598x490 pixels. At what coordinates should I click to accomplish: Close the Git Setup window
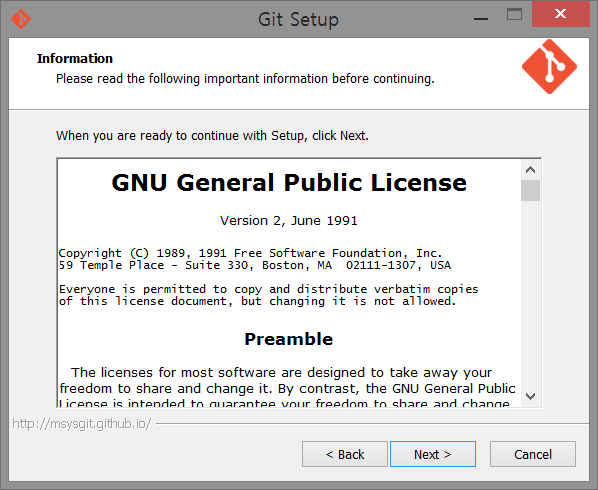pos(561,14)
